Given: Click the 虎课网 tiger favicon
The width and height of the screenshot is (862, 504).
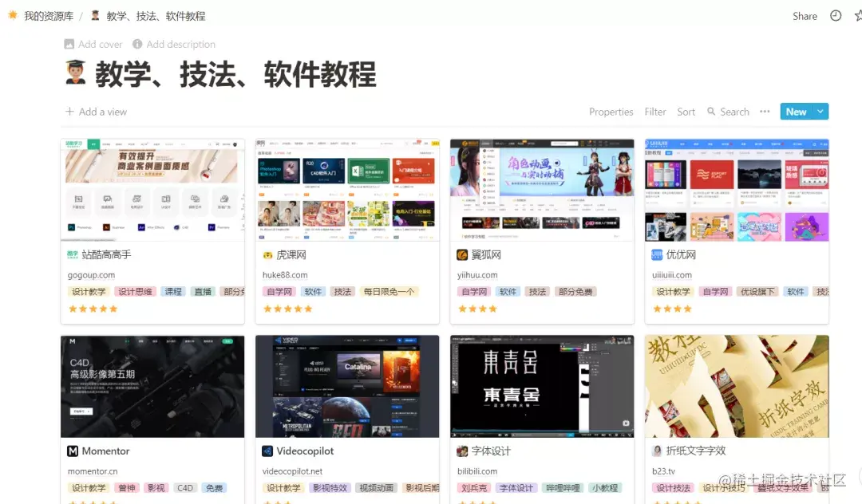Looking at the screenshot, I should (x=267, y=254).
